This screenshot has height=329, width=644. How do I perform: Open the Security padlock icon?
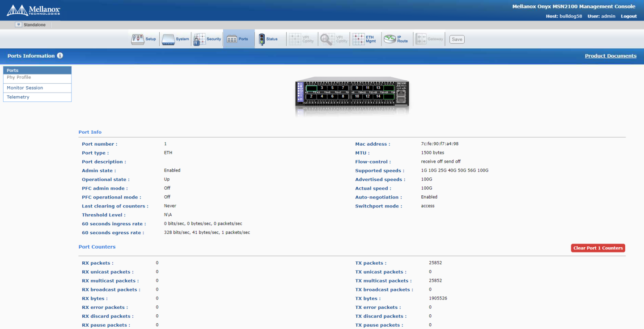(x=199, y=39)
